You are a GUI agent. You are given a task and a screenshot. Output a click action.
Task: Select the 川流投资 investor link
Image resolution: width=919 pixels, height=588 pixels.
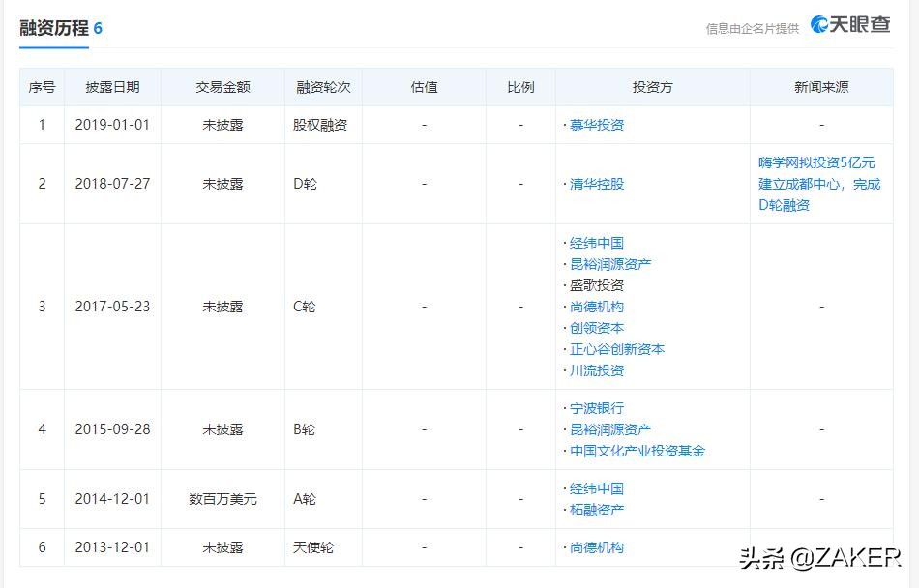(595, 370)
